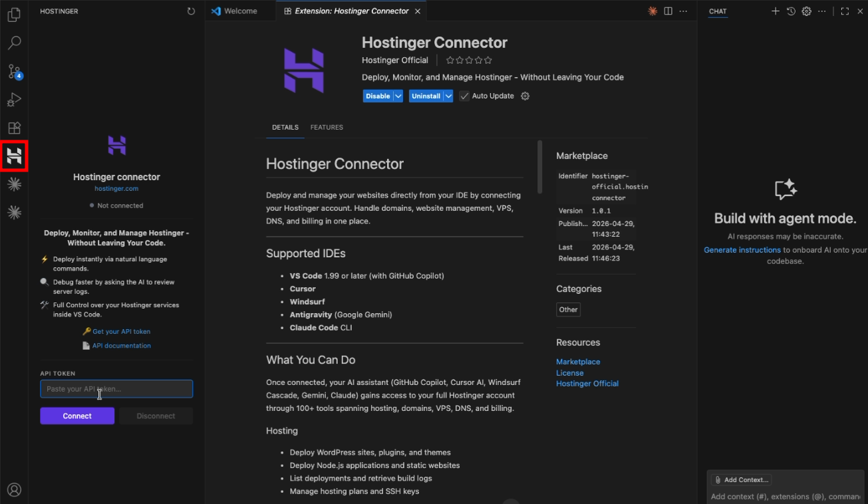
Task: Open the Explorer view in activity bar
Action: [x=14, y=14]
